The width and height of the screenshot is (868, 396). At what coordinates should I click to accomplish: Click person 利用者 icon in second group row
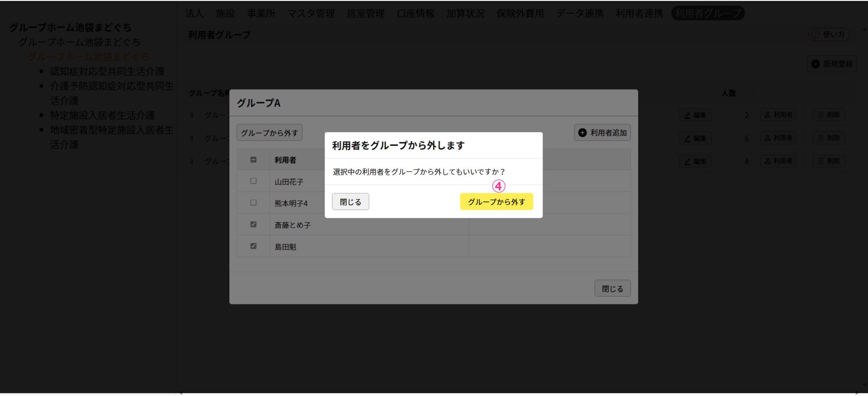pyautogui.click(x=767, y=138)
